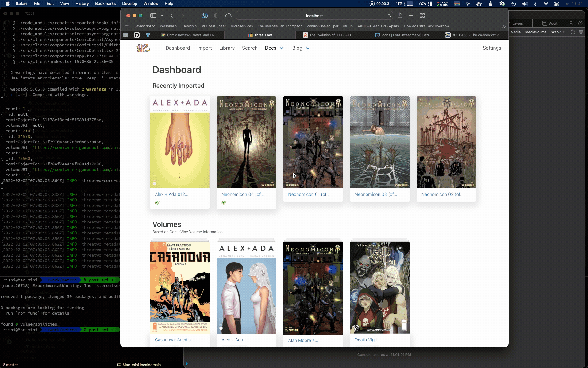Go to the Library page link
Screen dimensions: 588x368
[227, 48]
